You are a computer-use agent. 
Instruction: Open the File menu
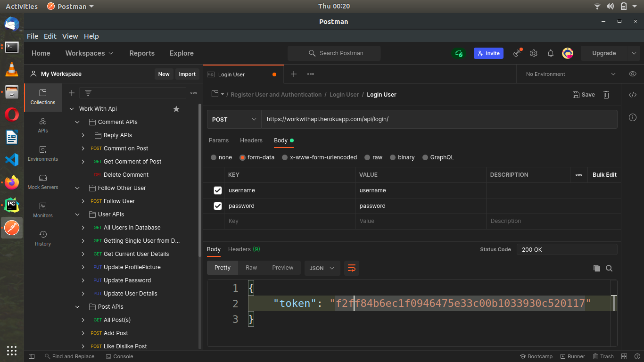pos(33,36)
